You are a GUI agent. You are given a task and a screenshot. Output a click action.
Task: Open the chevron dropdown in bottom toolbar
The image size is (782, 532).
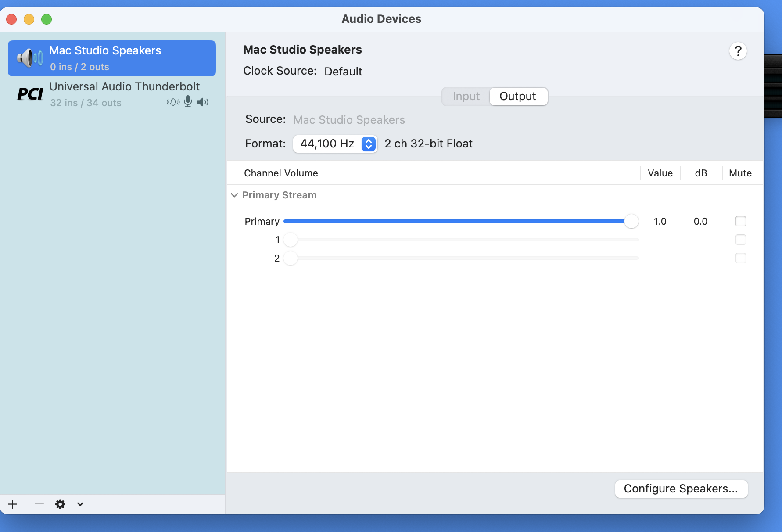pyautogui.click(x=80, y=504)
